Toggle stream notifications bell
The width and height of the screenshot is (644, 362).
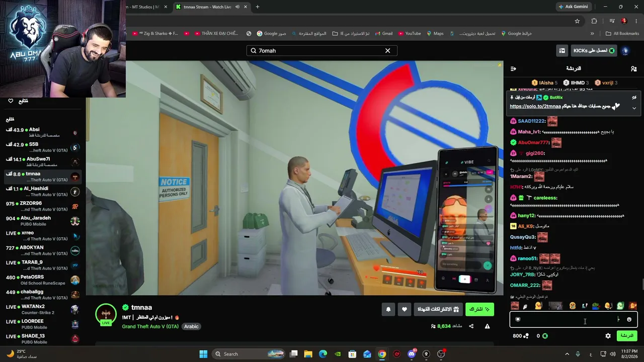pyautogui.click(x=388, y=309)
